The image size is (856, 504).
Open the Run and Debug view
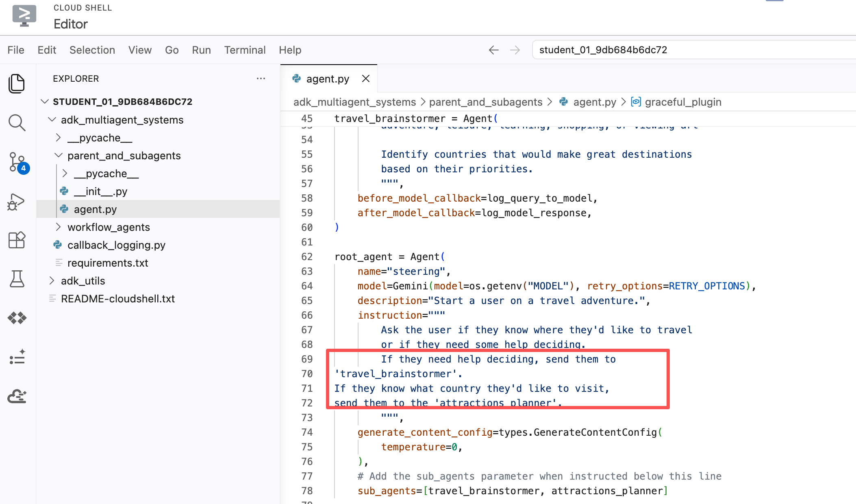17,202
